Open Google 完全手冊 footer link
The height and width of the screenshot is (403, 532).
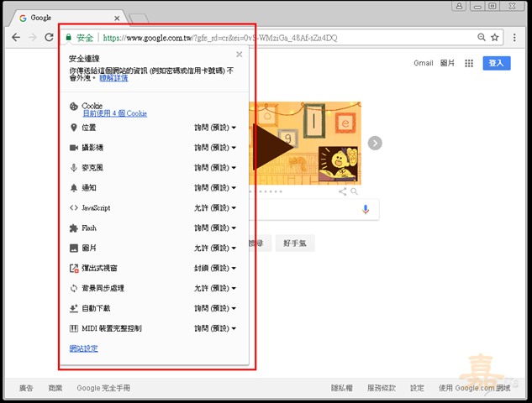[x=103, y=388]
